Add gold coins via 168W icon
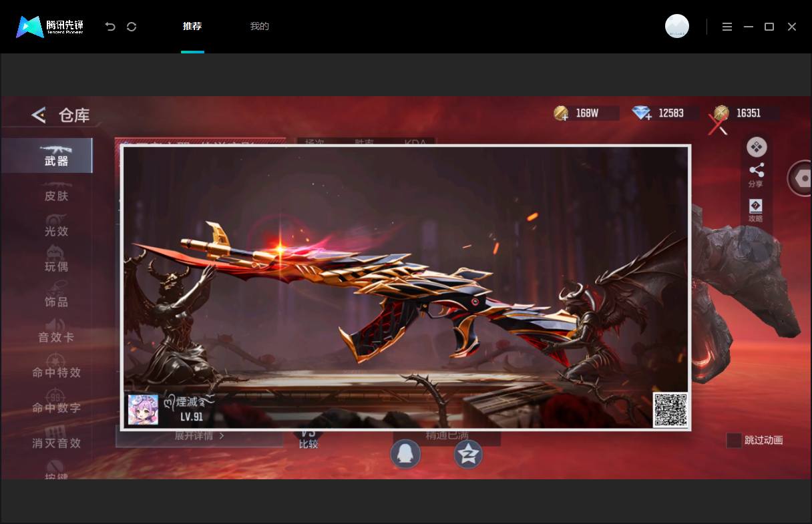 pyautogui.click(x=562, y=113)
